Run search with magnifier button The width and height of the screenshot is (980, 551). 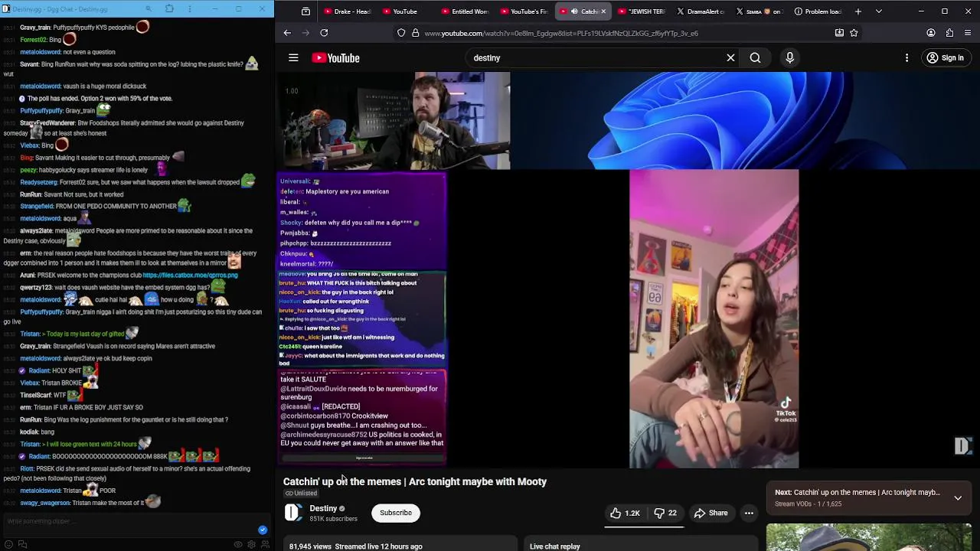pyautogui.click(x=755, y=58)
